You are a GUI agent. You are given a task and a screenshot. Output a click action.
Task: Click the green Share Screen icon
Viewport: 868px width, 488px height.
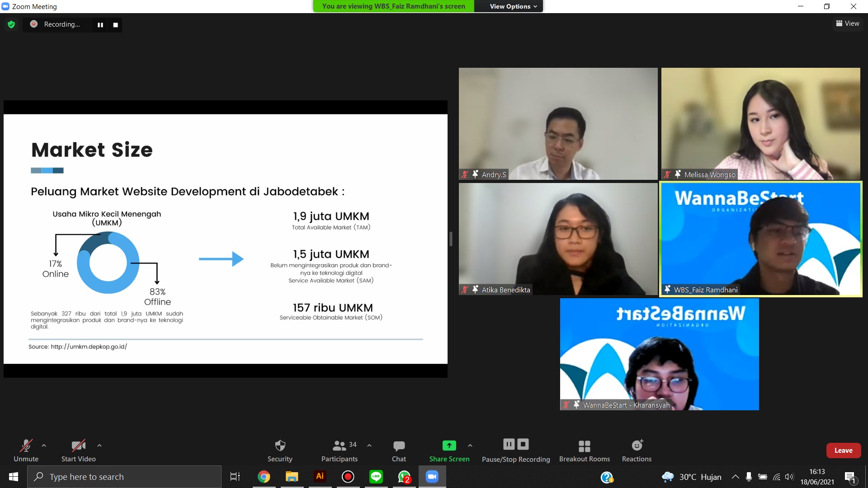[x=449, y=446]
